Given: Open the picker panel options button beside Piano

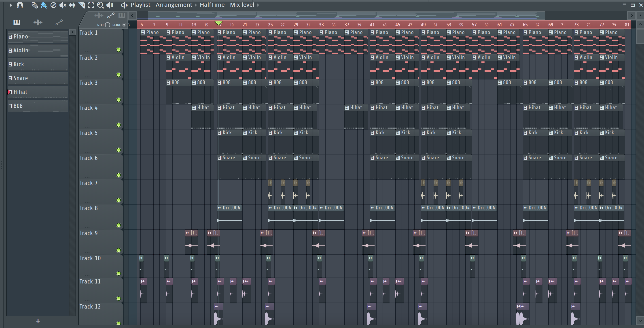Looking at the screenshot, I should (x=72, y=32).
